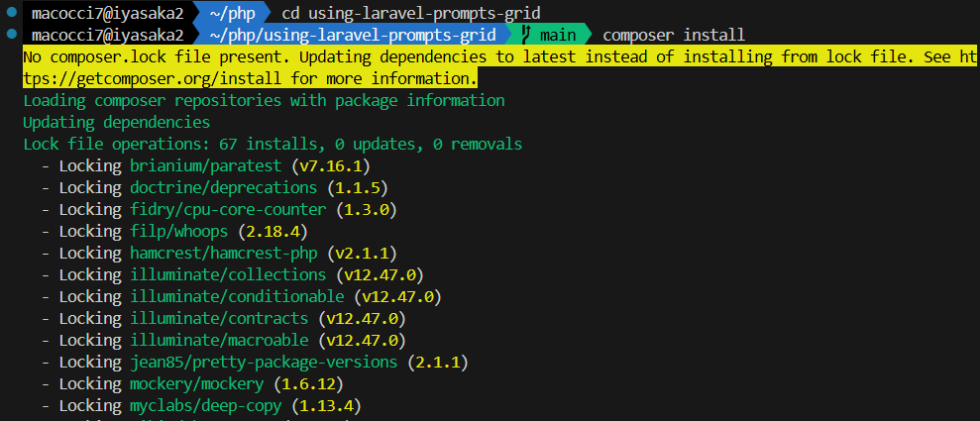
Task: Click the blue dot beside the cd command
Action: point(10,15)
